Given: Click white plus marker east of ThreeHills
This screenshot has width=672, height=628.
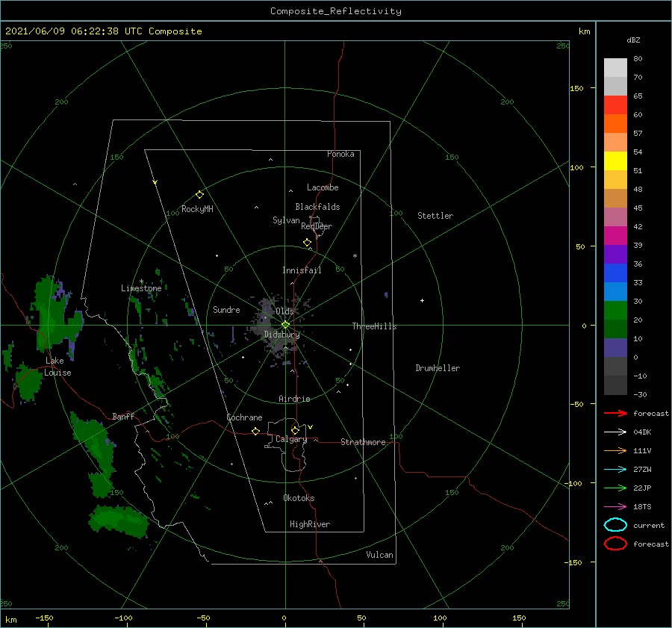Looking at the screenshot, I should point(422,300).
